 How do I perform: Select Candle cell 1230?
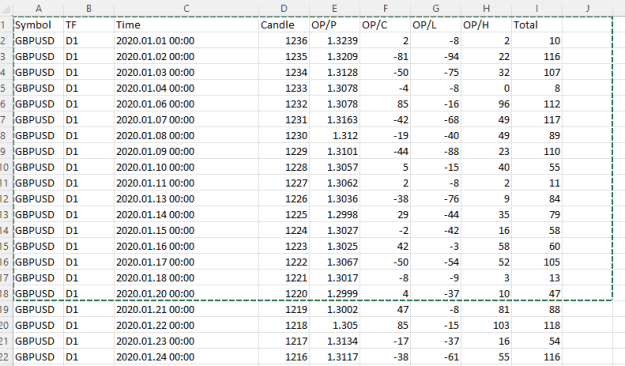pyautogui.click(x=284, y=136)
